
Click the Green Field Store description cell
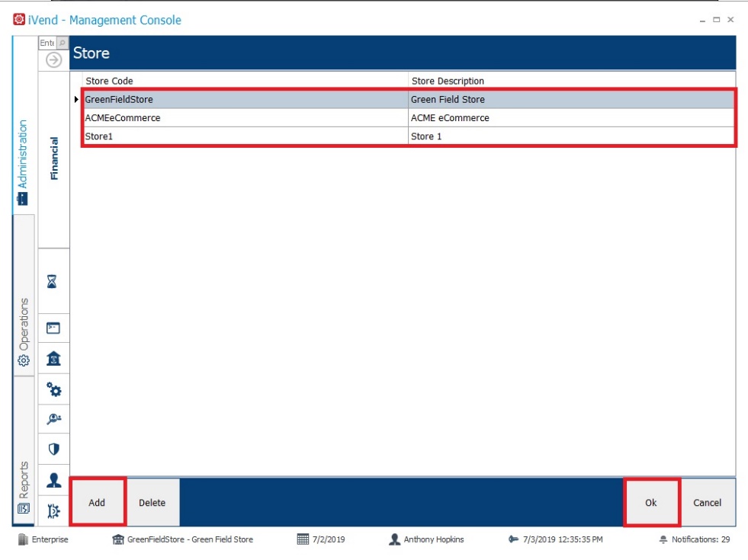click(x=572, y=99)
